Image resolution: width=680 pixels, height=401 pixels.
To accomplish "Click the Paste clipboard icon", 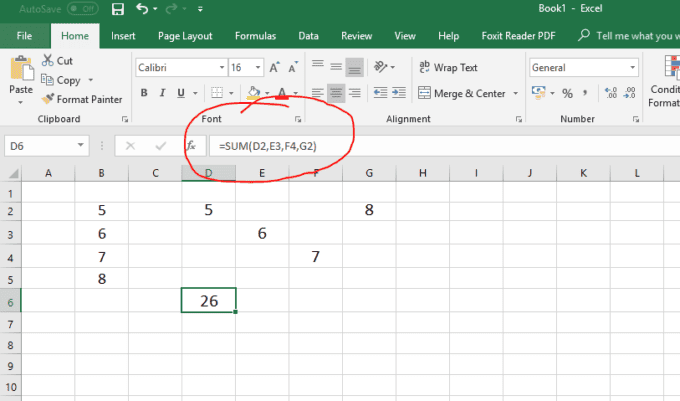I will [x=21, y=68].
